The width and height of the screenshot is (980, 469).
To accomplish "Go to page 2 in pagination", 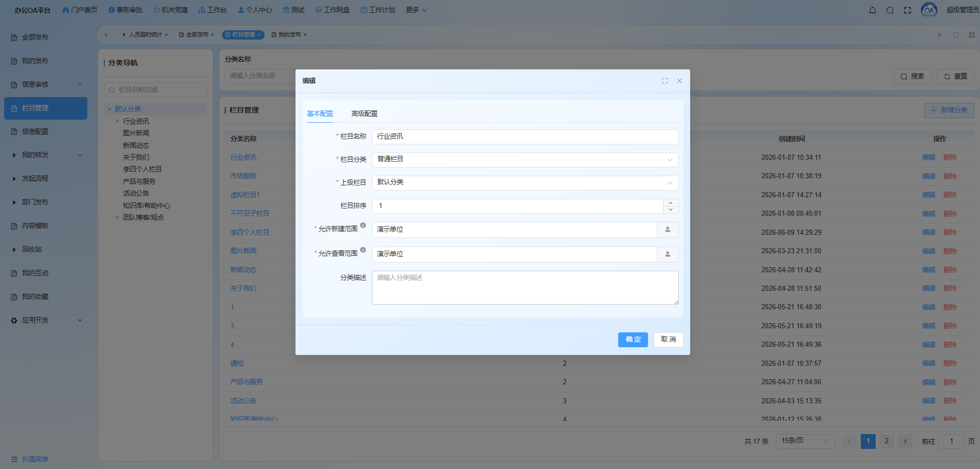I will [886, 441].
